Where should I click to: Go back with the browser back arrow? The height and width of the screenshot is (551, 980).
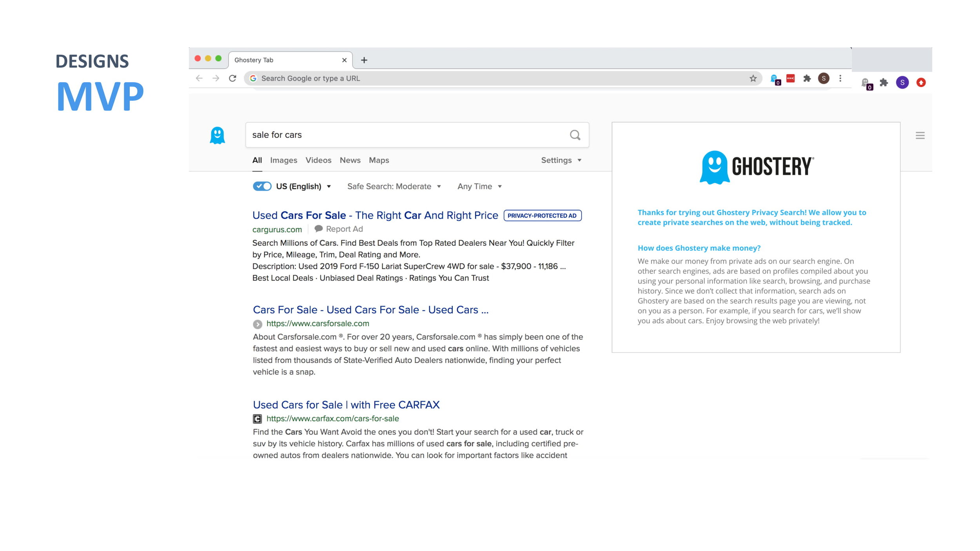click(199, 78)
